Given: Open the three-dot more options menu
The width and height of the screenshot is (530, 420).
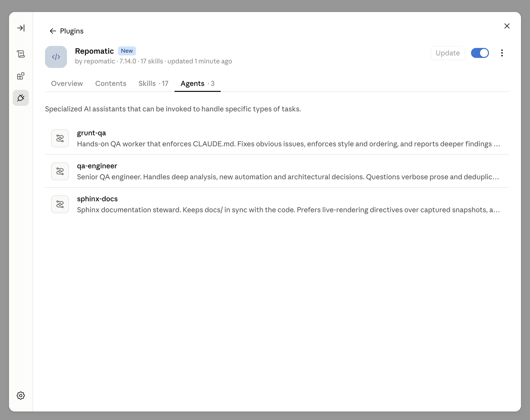Looking at the screenshot, I should pyautogui.click(x=502, y=53).
